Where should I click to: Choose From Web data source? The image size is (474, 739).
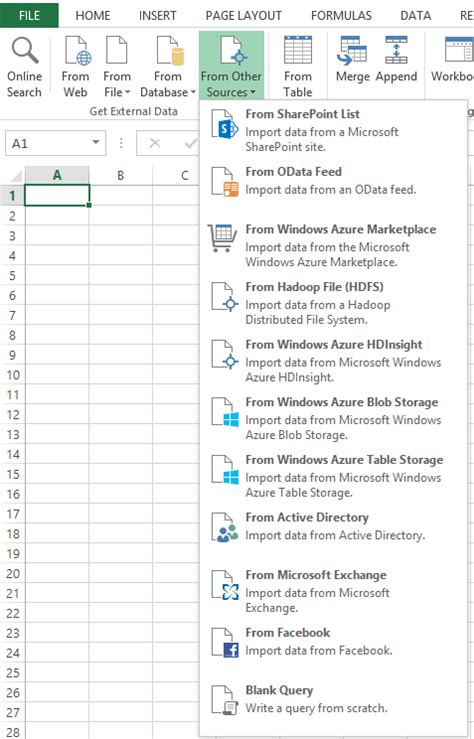(75, 67)
